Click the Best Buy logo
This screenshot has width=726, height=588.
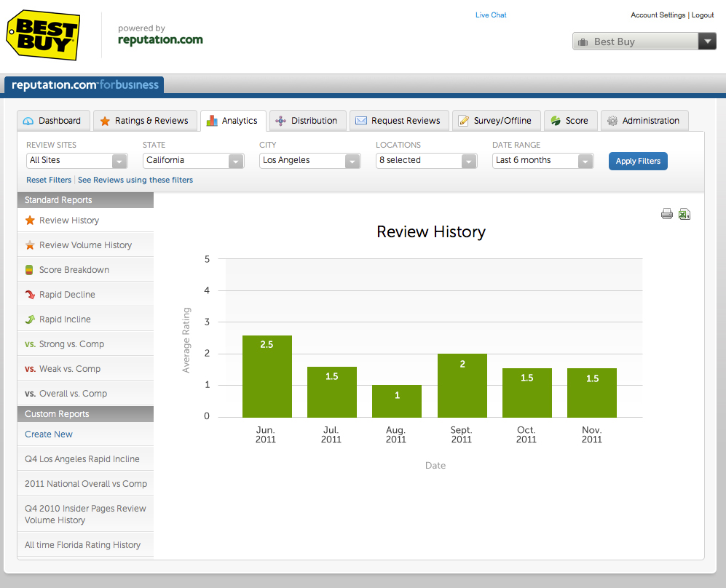[x=43, y=35]
